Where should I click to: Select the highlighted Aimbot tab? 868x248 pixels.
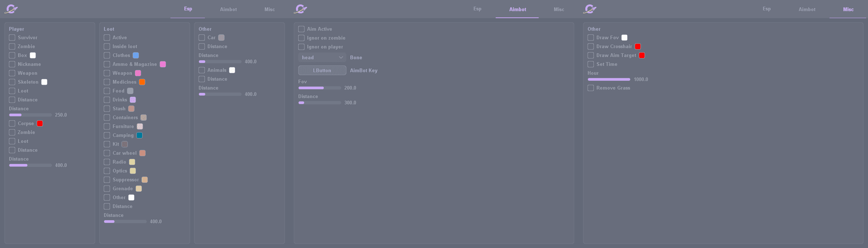[517, 10]
